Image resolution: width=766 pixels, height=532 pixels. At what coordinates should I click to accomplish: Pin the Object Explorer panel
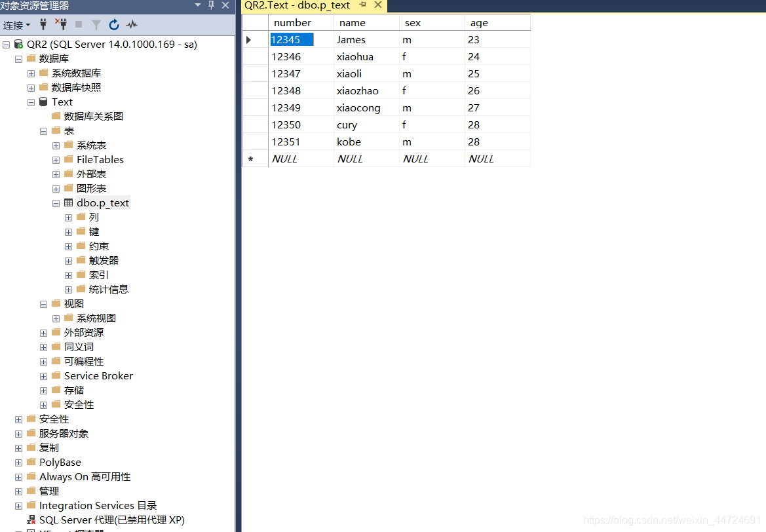210,5
